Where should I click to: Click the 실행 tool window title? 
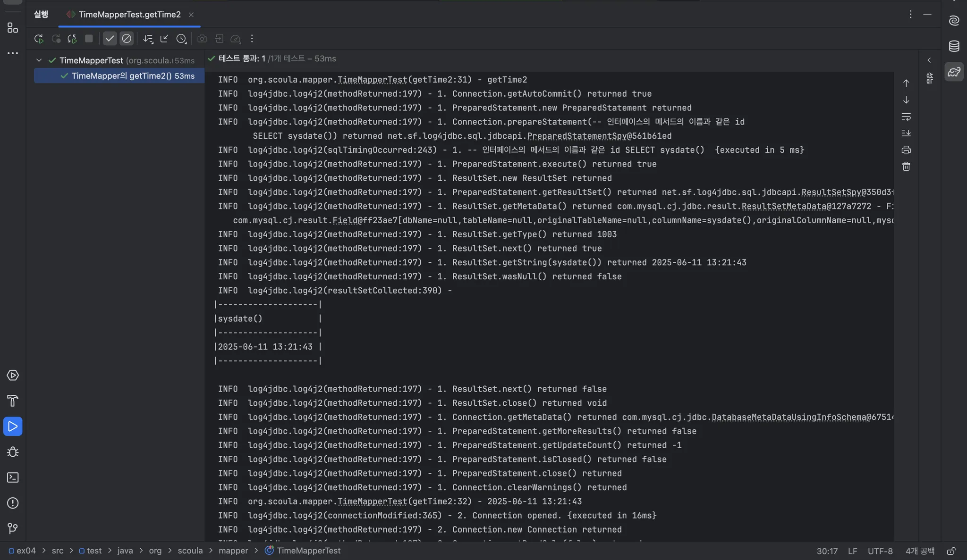(41, 14)
